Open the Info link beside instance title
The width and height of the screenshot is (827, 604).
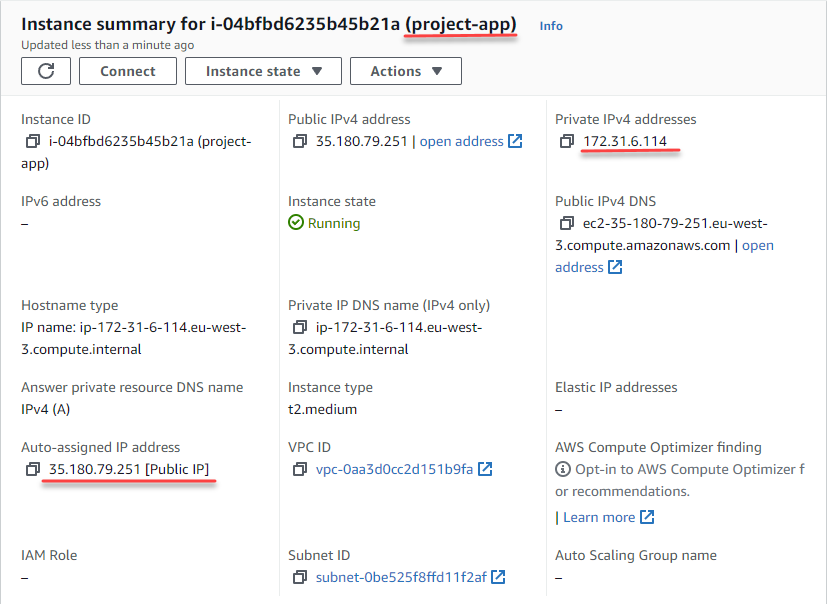551,25
